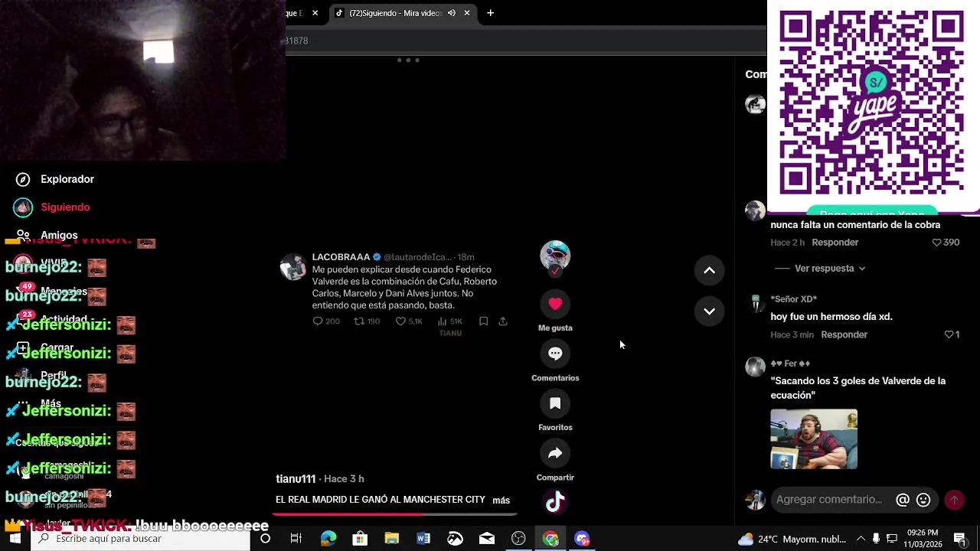
Task: Open the three-dot handle above video
Action: click(x=408, y=60)
